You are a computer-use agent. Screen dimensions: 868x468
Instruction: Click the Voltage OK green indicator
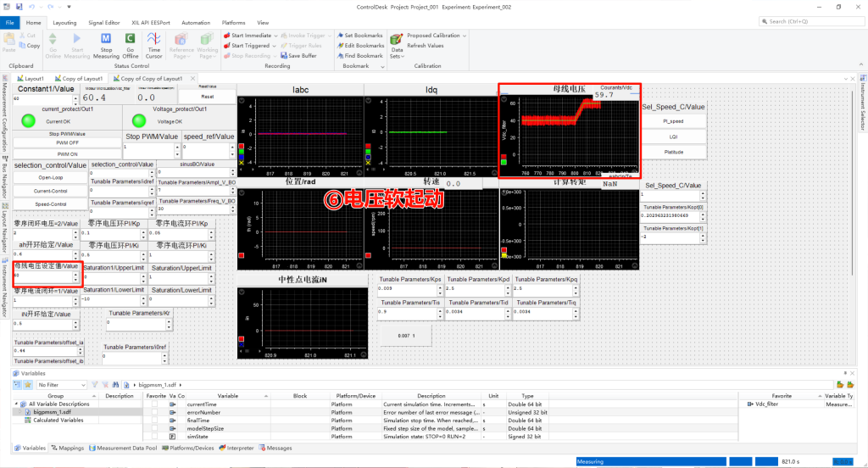point(139,120)
